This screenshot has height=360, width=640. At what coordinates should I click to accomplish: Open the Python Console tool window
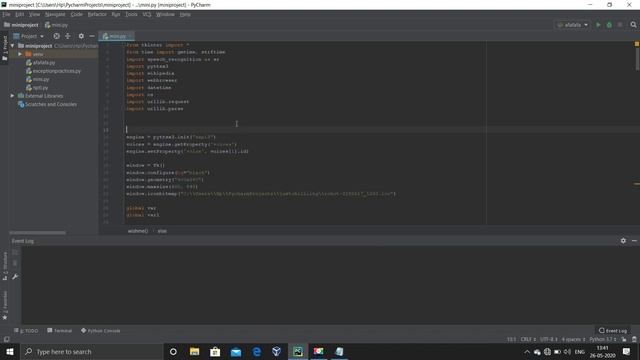100,331
